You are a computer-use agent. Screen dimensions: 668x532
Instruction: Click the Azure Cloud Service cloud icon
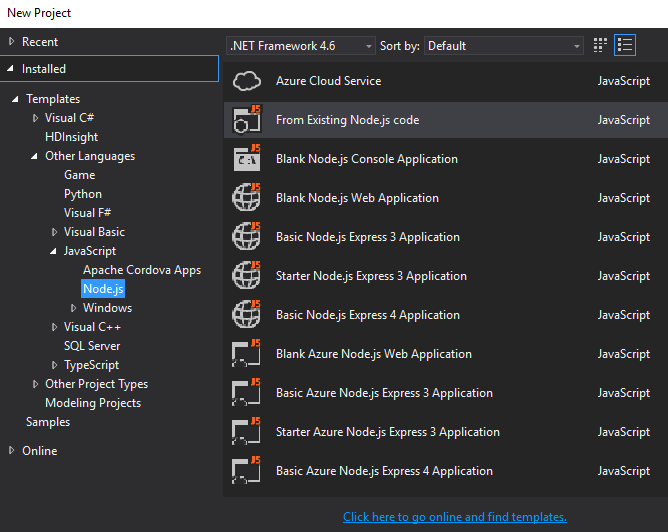[x=247, y=81]
